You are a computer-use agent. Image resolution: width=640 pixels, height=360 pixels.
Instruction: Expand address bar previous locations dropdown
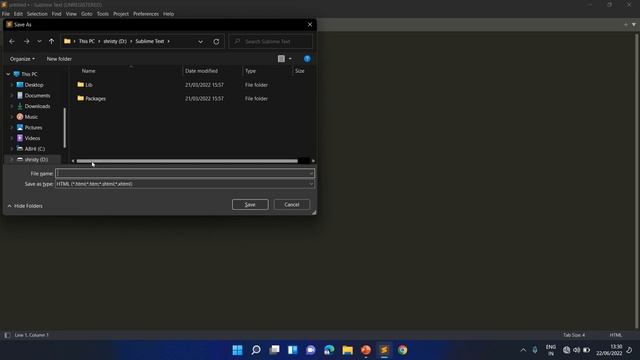click(x=200, y=41)
